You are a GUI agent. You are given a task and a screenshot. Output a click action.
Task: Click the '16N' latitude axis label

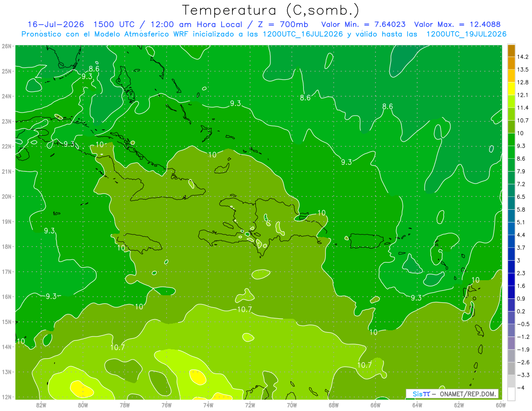click(6, 297)
